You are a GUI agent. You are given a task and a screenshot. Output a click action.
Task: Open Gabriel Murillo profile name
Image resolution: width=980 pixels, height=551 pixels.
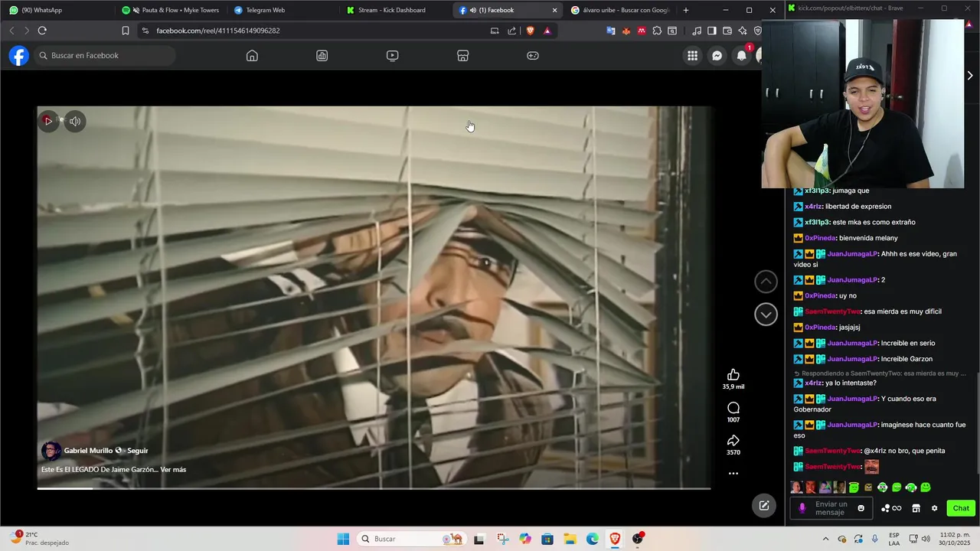[88, 451]
